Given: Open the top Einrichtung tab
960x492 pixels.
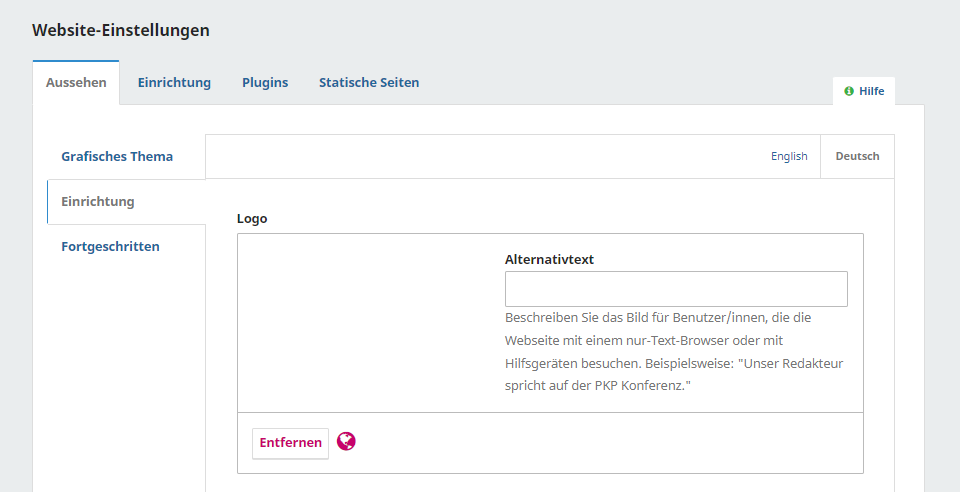Looking at the screenshot, I should pos(174,83).
